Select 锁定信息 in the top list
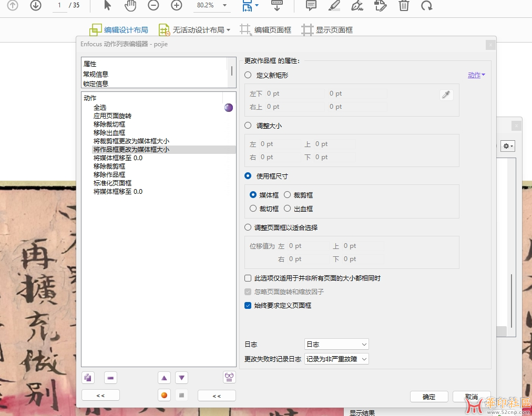This screenshot has height=416, width=532. (96, 84)
